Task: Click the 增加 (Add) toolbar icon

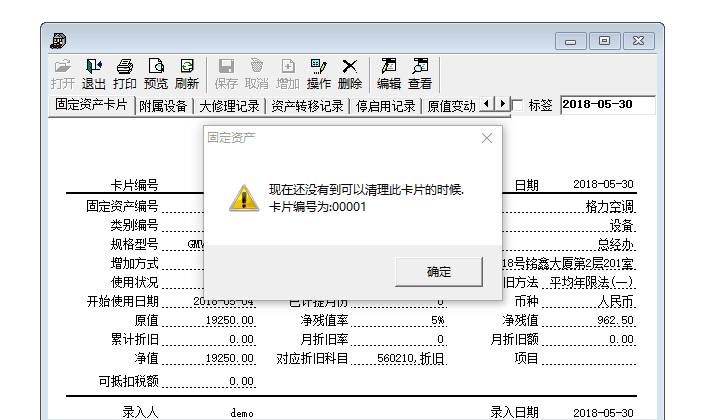Action: (288, 74)
